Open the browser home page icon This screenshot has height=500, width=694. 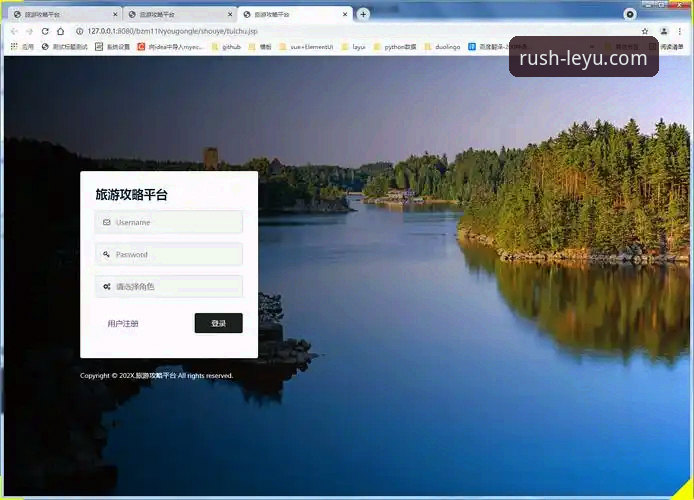(61, 31)
